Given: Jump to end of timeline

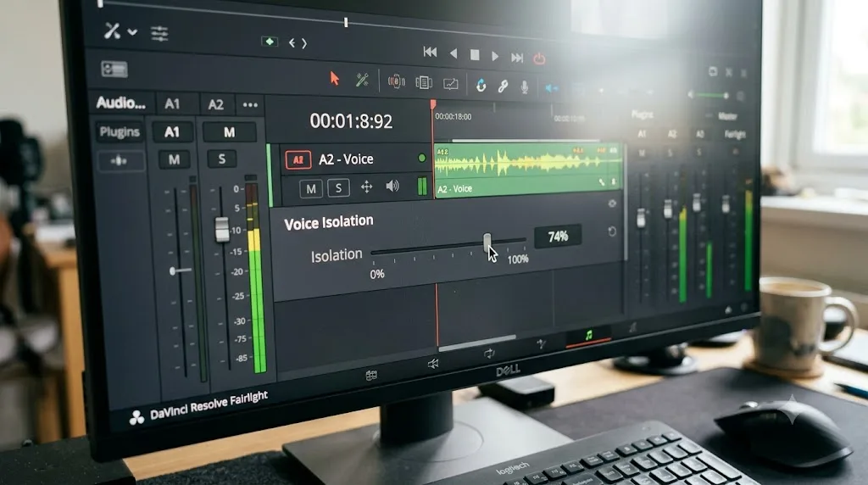Looking at the screenshot, I should [517, 57].
